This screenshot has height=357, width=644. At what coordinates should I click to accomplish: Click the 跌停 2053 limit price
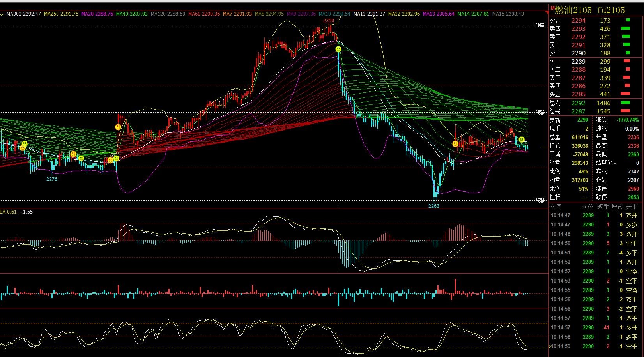pyautogui.click(x=633, y=197)
